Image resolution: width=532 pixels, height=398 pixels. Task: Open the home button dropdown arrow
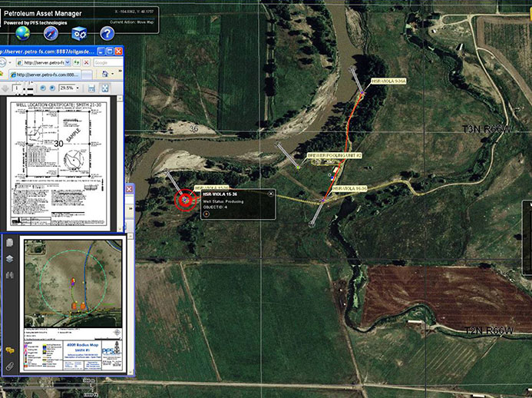click(x=113, y=74)
